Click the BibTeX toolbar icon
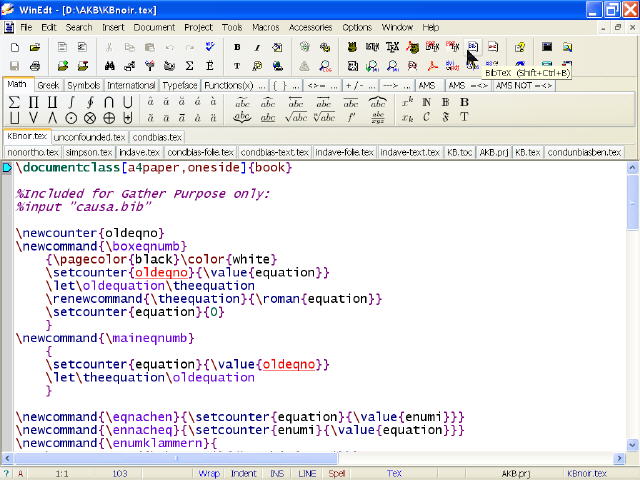 pyautogui.click(x=472, y=47)
